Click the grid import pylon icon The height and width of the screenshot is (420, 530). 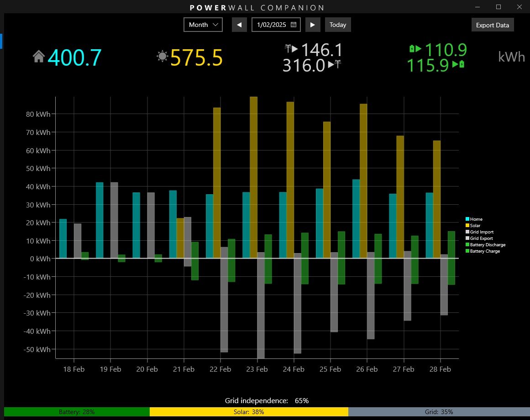tap(288, 48)
